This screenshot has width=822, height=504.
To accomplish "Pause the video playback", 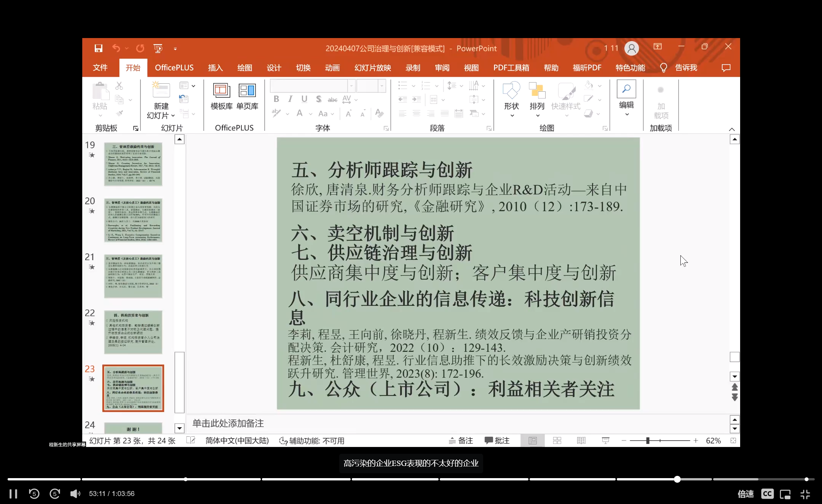I will (x=13, y=494).
